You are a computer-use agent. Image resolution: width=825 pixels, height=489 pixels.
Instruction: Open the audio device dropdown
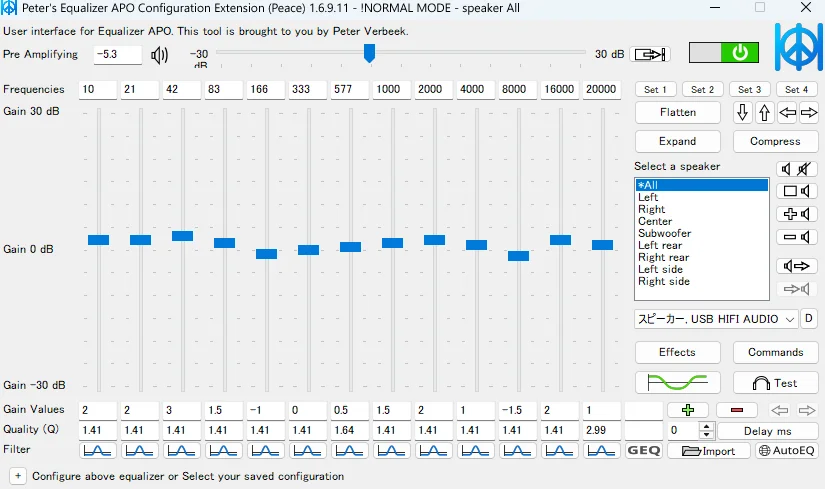click(716, 319)
